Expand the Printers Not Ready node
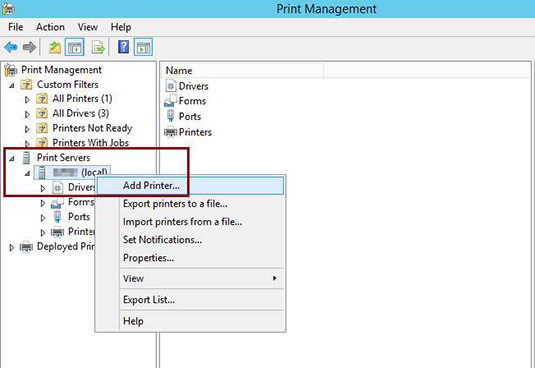 coord(27,129)
